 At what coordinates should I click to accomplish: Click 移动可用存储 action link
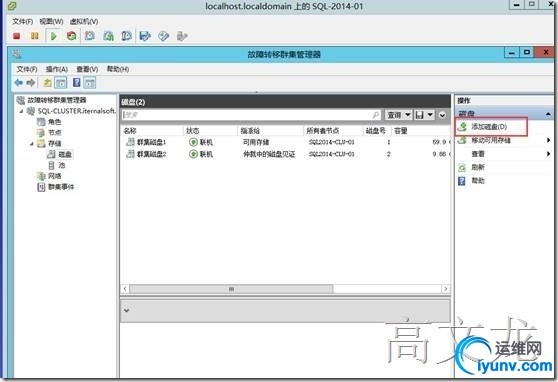tap(491, 140)
